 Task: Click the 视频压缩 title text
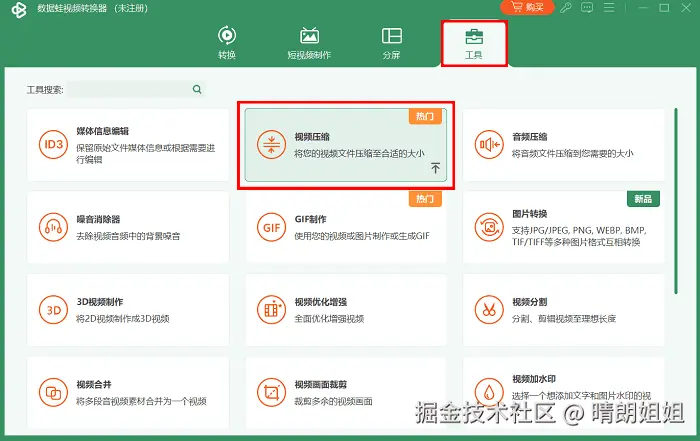pos(312,137)
